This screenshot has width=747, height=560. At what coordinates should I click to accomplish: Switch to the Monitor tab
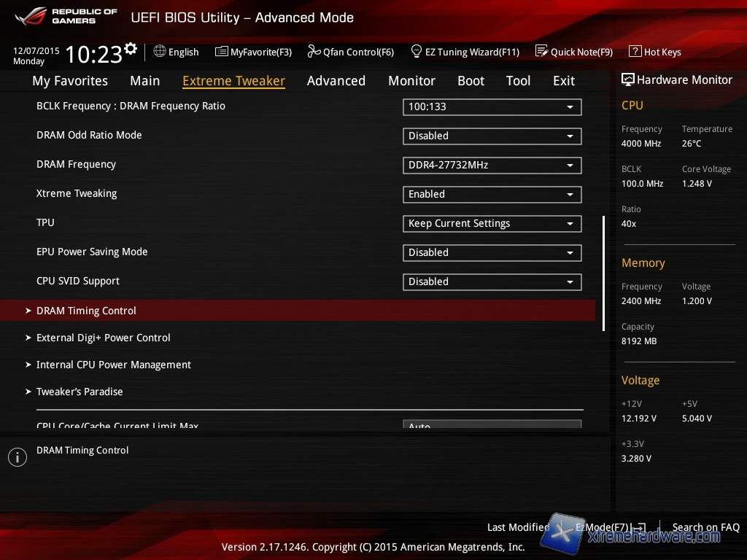point(411,81)
